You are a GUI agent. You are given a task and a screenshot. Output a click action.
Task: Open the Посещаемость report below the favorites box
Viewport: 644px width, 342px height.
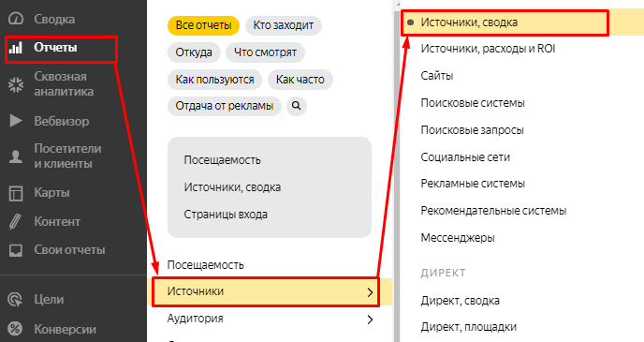[x=205, y=265]
